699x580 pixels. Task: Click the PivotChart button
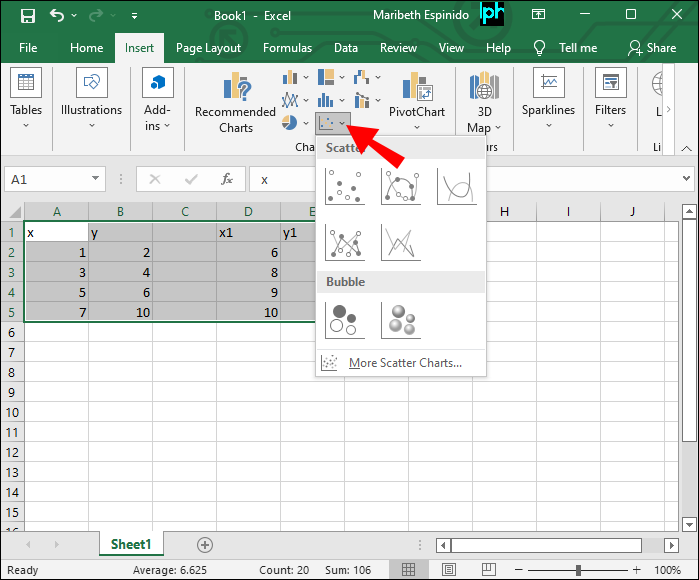417,101
